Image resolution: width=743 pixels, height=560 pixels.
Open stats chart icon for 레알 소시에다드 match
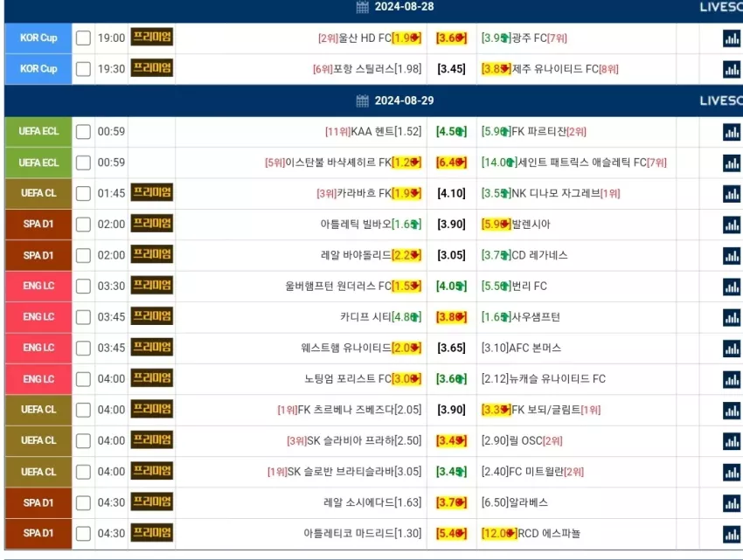point(732,503)
